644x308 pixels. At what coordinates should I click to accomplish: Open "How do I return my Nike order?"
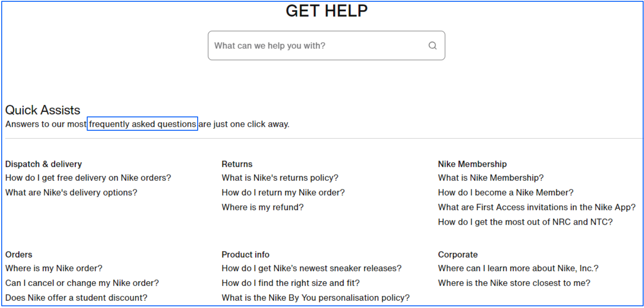pos(283,192)
